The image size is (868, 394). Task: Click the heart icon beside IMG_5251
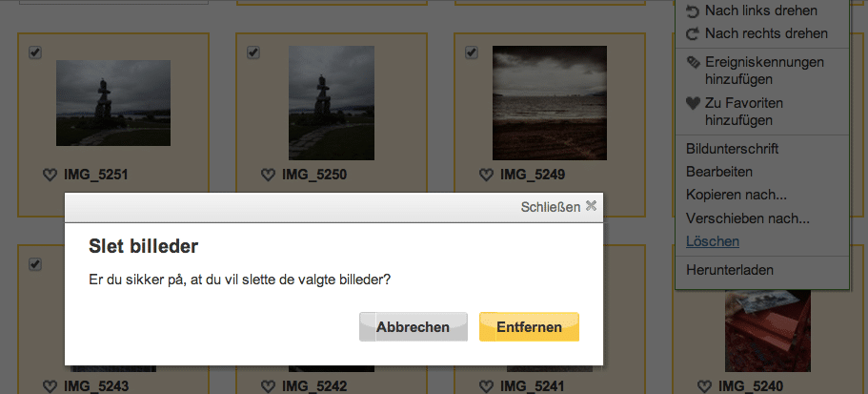(50, 176)
